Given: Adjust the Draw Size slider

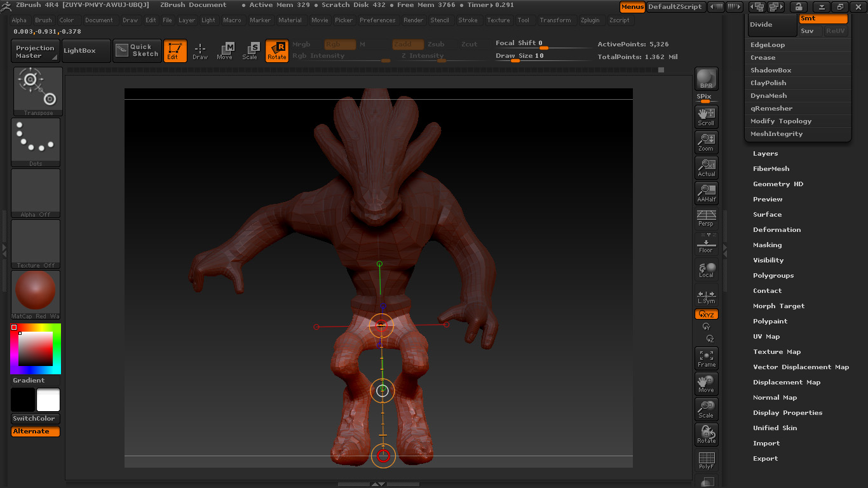Looking at the screenshot, I should click(x=543, y=57).
